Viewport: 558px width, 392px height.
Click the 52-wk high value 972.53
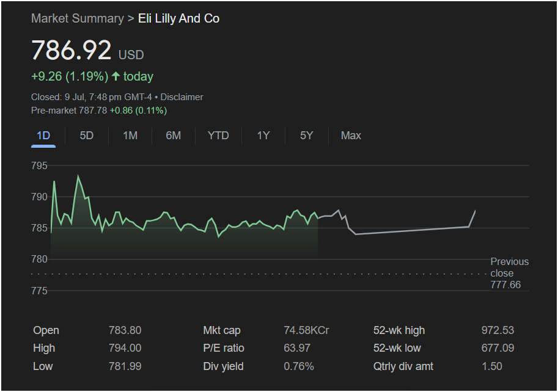point(497,330)
